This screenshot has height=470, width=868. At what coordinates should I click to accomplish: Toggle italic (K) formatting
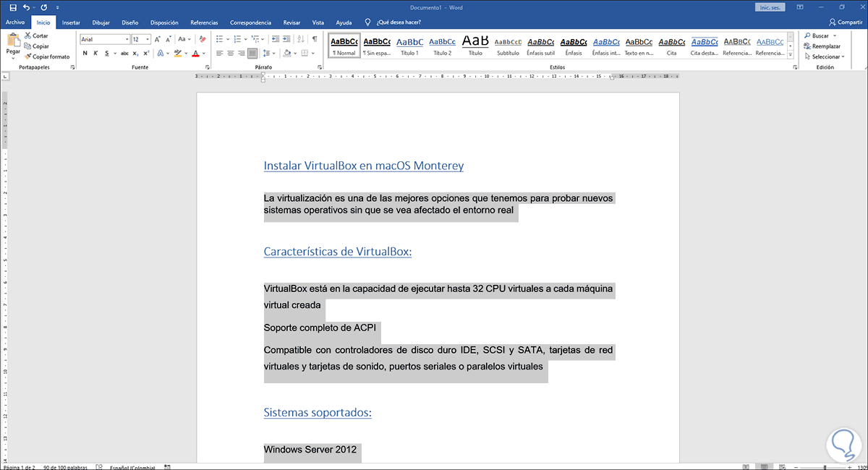click(95, 53)
